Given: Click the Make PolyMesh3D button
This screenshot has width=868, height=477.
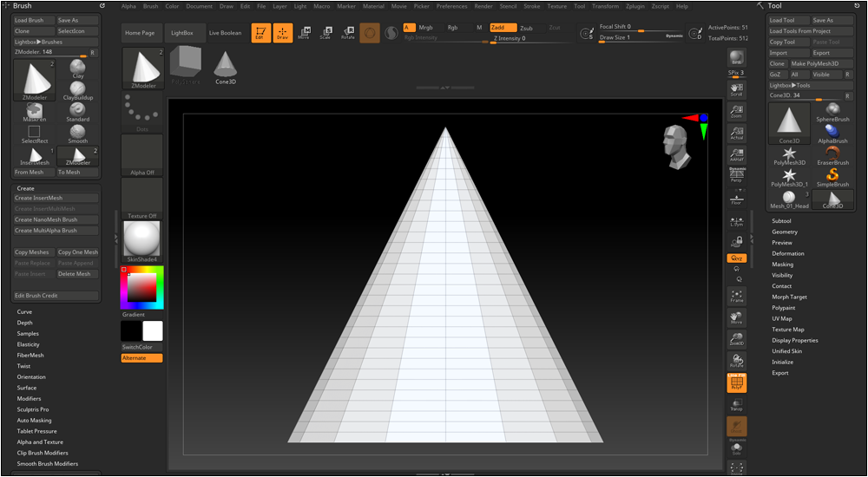Looking at the screenshot, I should 815,63.
